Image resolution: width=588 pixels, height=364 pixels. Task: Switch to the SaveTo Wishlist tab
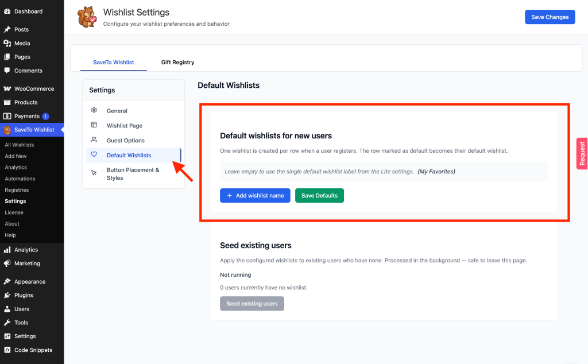[113, 62]
